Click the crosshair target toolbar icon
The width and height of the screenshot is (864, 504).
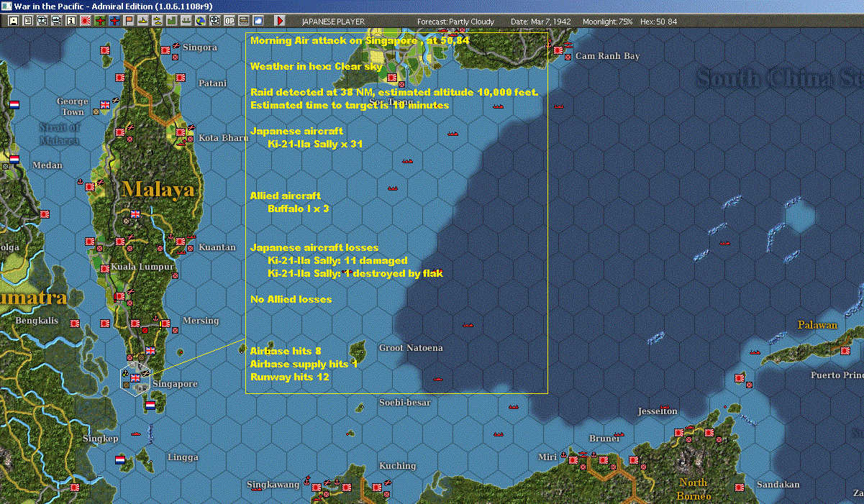214,22
